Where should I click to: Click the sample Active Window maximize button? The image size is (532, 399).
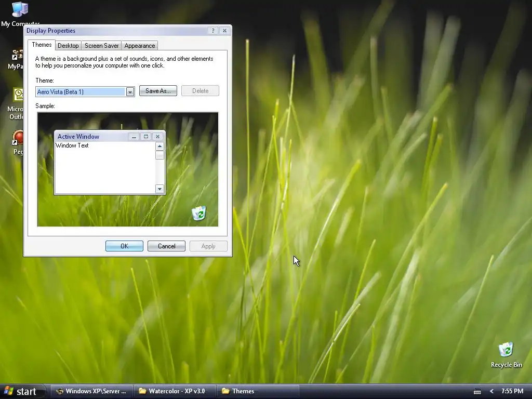coord(146,137)
